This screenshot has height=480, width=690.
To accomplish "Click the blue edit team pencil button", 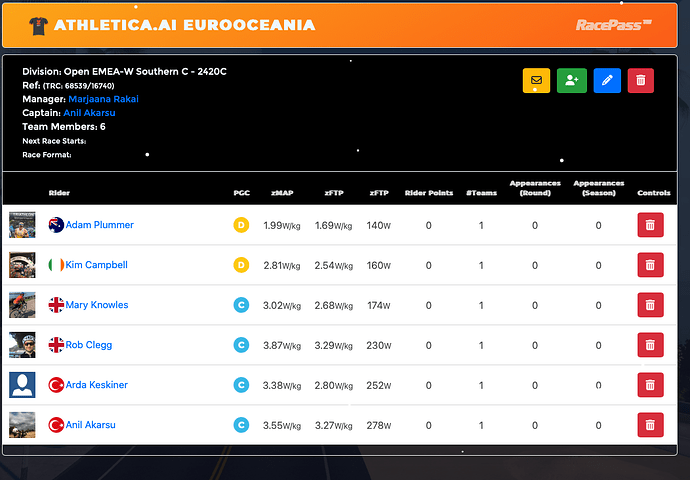I will coord(607,81).
